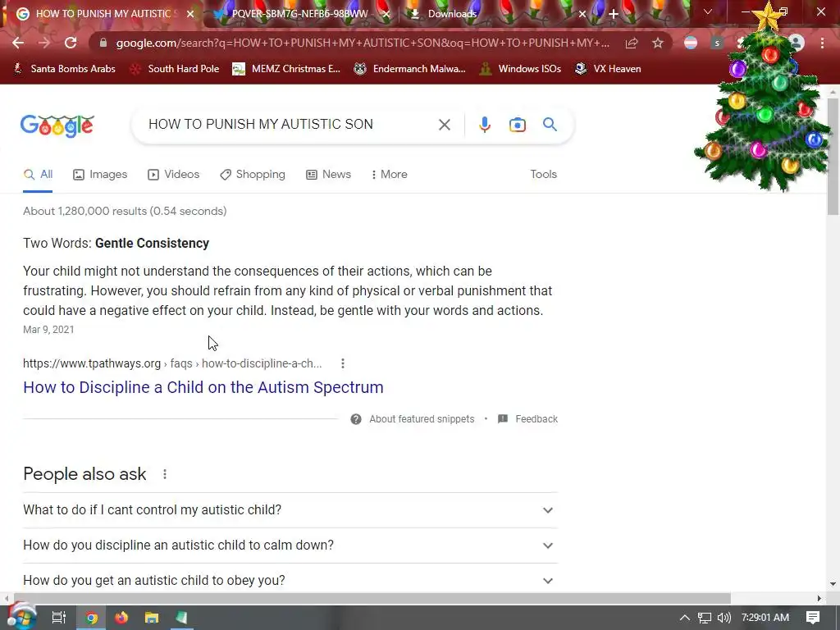This screenshot has height=630, width=840.
Task: Open File Explorer from the taskbar
Action: pos(152,618)
